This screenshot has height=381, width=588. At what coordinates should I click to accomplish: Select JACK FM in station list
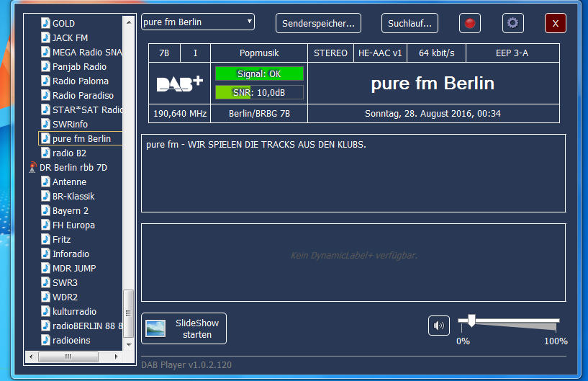(x=70, y=37)
